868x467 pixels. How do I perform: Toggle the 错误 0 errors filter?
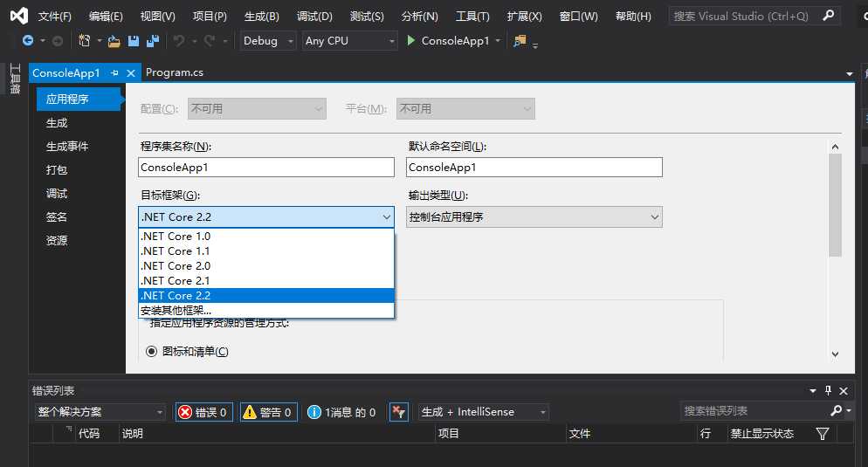click(203, 412)
